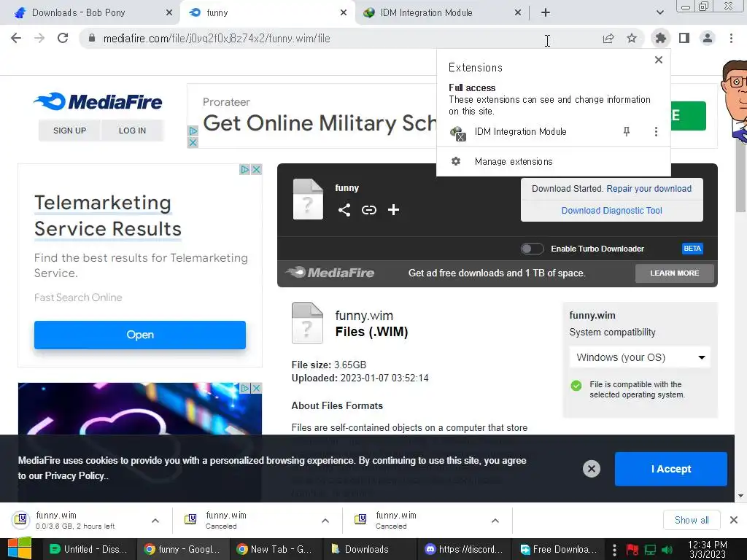The width and height of the screenshot is (747, 560).
Task: Click the share icon under funny
Action: pyautogui.click(x=344, y=210)
